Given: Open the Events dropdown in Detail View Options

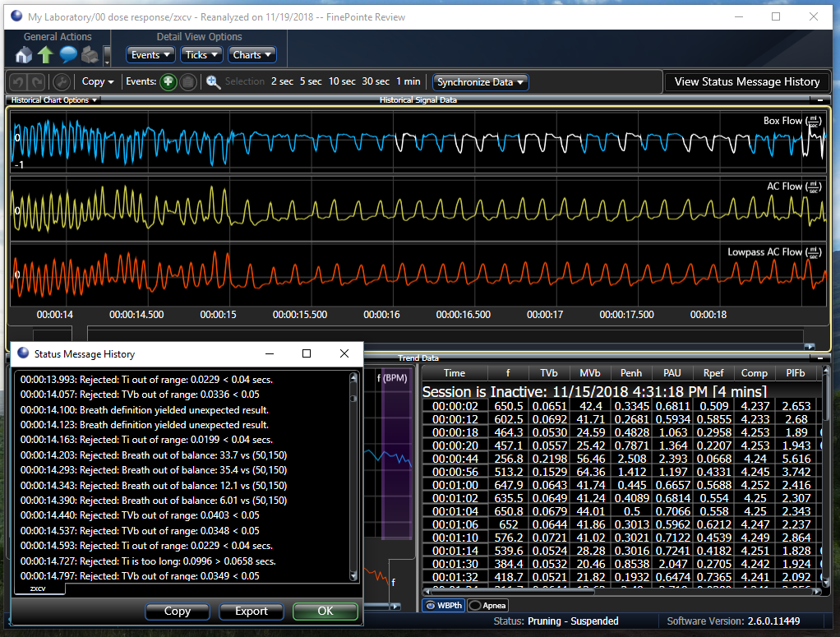Looking at the screenshot, I should [151, 55].
